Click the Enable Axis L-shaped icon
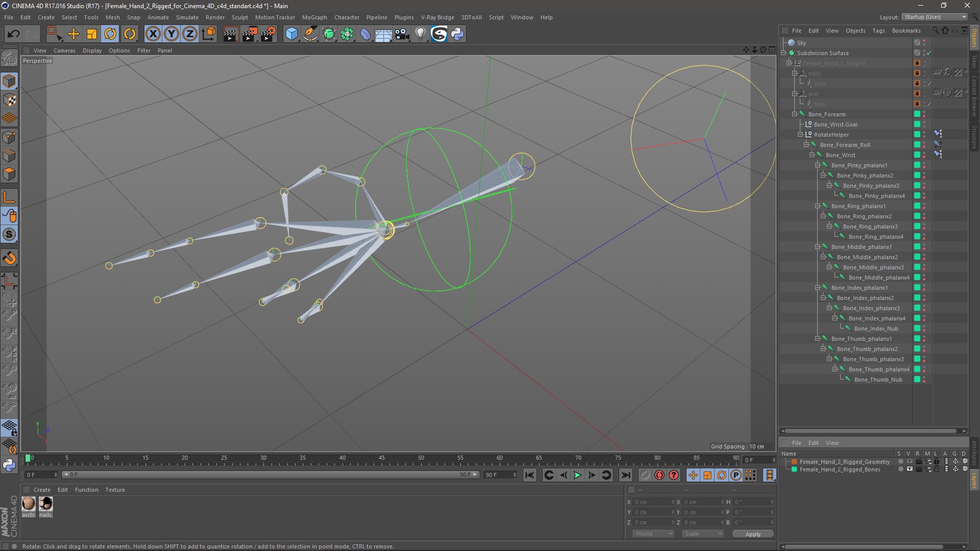This screenshot has height=551, width=980. click(x=9, y=197)
